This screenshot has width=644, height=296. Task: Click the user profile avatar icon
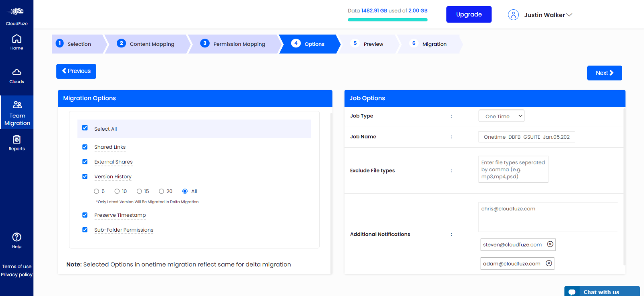(513, 15)
